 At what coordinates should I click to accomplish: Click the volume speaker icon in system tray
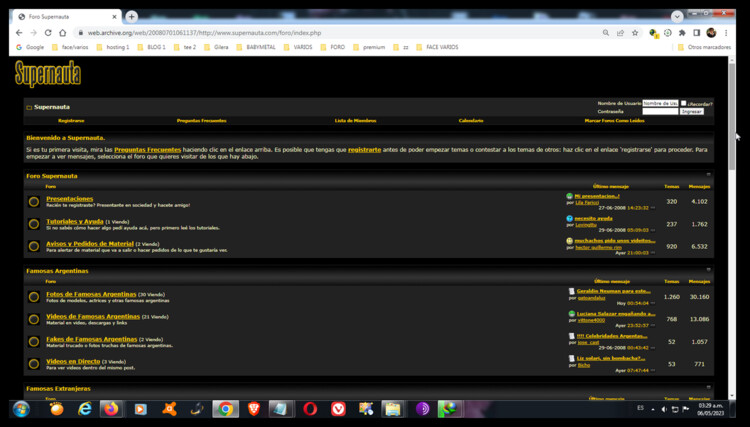tap(664, 409)
